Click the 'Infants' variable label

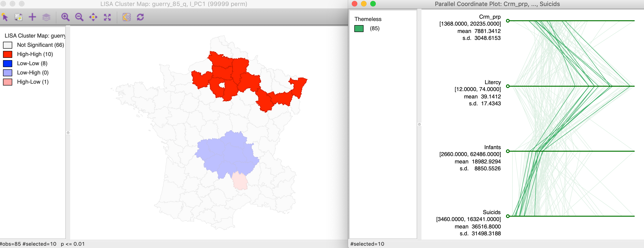[493, 147]
